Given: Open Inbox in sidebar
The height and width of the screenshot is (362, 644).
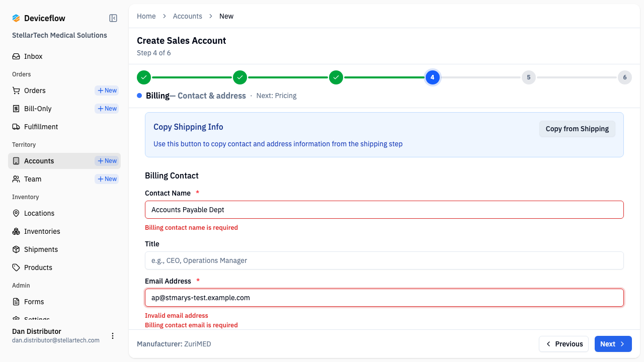Looking at the screenshot, I should tap(64, 56).
